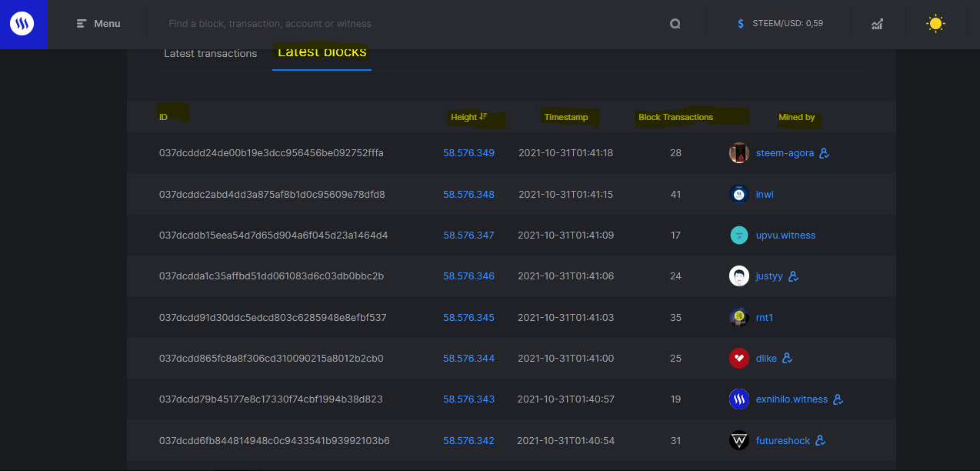Open exnihilo.witness profile link
This screenshot has width=980, height=471.
coord(792,399)
